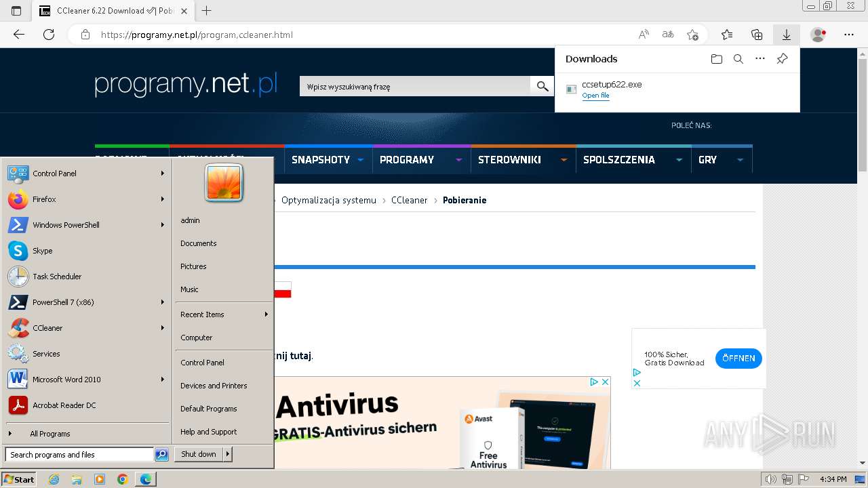The width and height of the screenshot is (868, 488).
Task: Open the Collections button
Action: pos(757,35)
